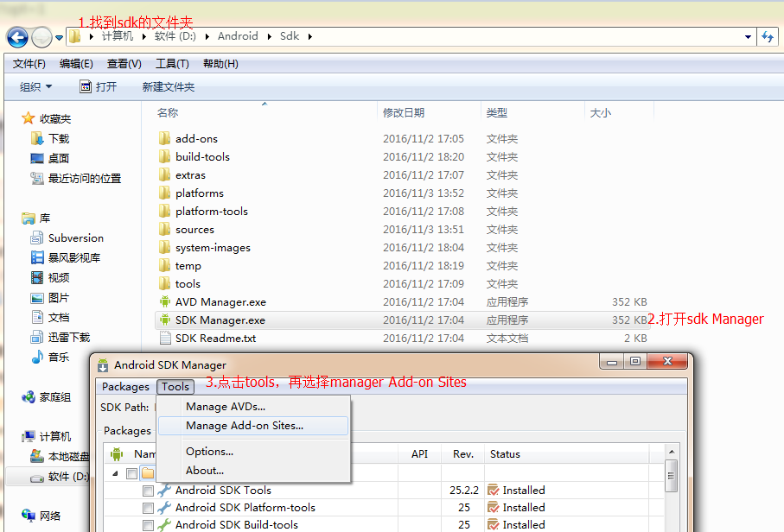Viewport: 784px width, 532px height.
Task: Refresh the Sdk folder view
Action: (x=768, y=36)
